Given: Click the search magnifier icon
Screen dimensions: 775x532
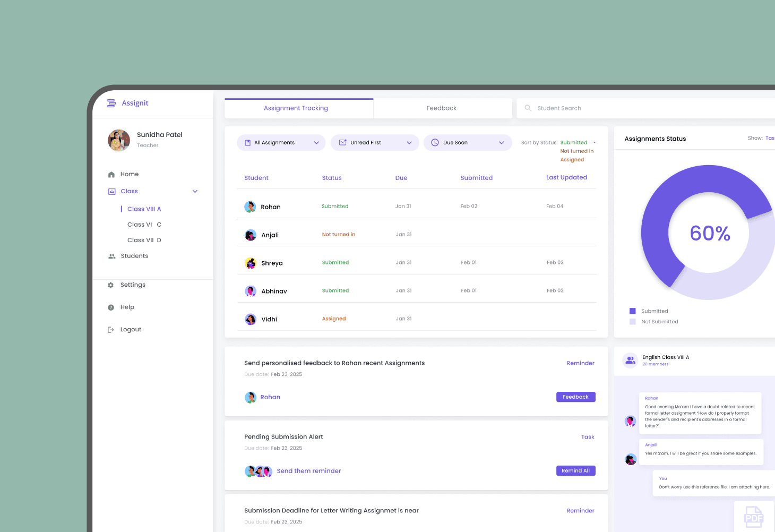Looking at the screenshot, I should point(528,108).
